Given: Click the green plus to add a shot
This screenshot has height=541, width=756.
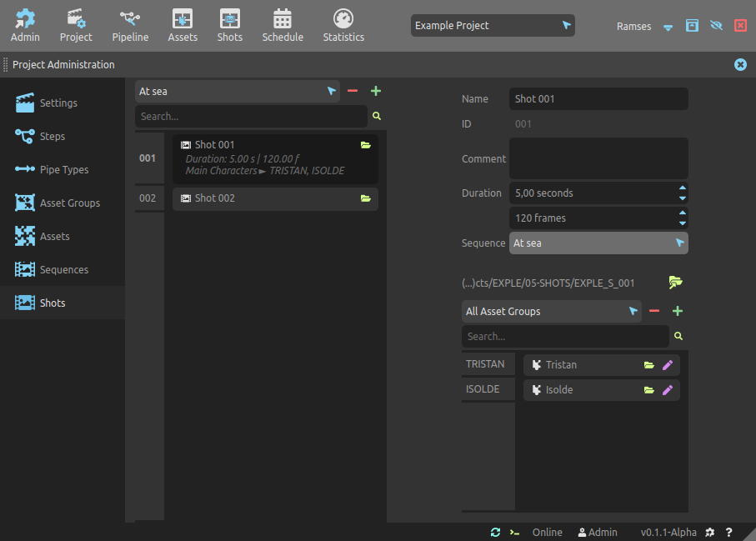Looking at the screenshot, I should 376,91.
